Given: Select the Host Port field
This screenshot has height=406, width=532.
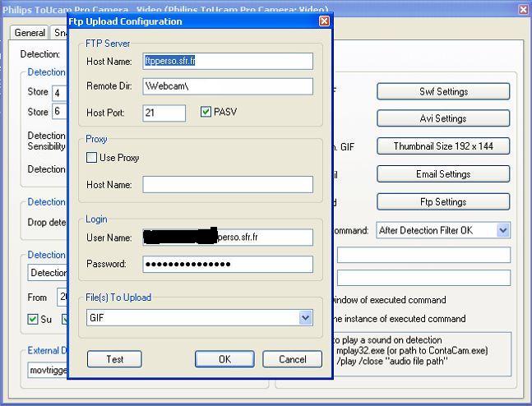Looking at the screenshot, I should pyautogui.click(x=164, y=113).
